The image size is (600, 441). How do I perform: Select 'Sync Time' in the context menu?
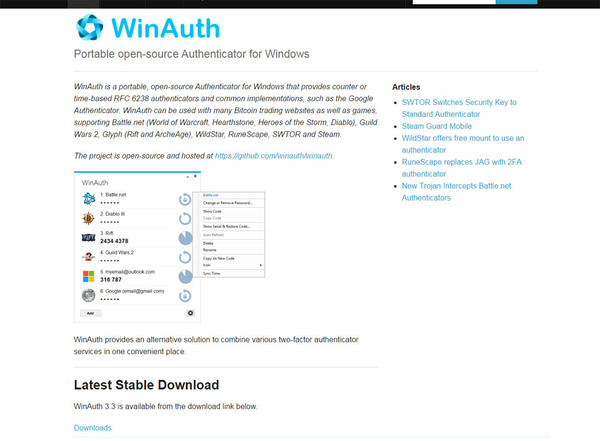[x=212, y=273]
